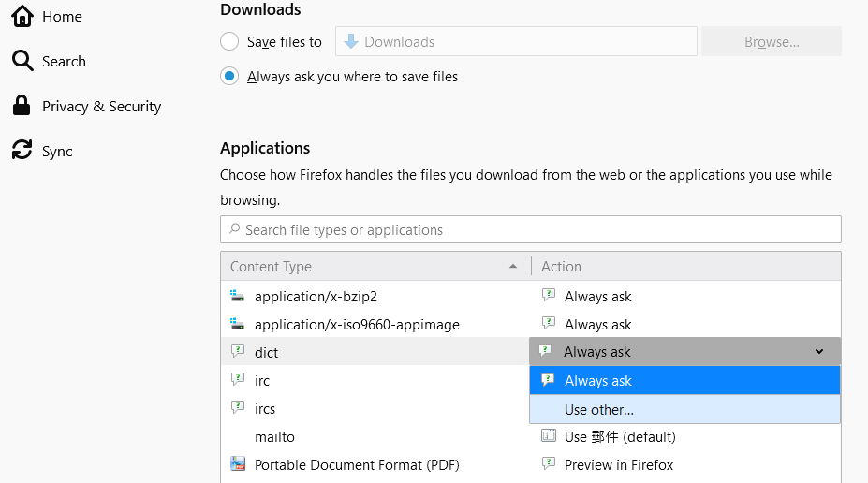The image size is (868, 483).
Task: Click the Search magnifier icon in sidebar
Action: 22,61
